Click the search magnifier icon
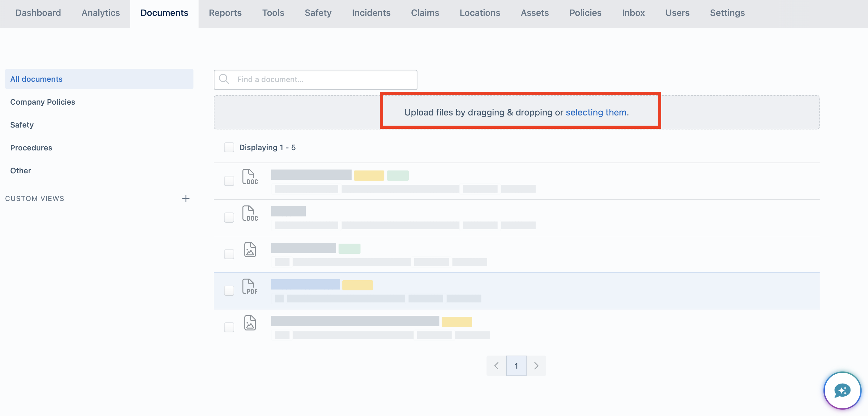This screenshot has height=416, width=868. (x=224, y=79)
